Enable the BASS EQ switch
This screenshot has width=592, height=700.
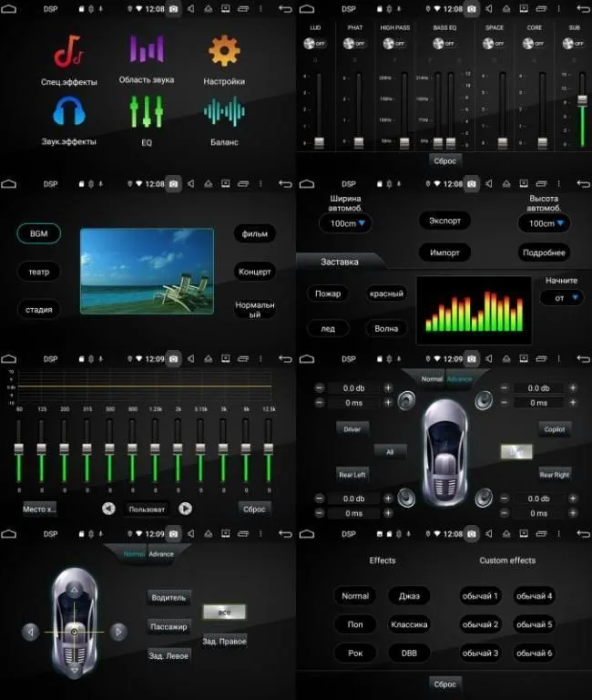point(444,43)
